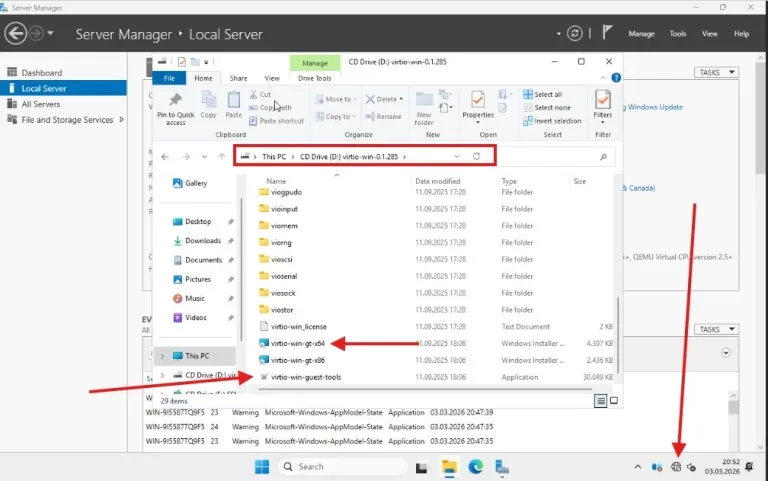
Task: Click Paste shortcut in ribbon
Action: [276, 120]
